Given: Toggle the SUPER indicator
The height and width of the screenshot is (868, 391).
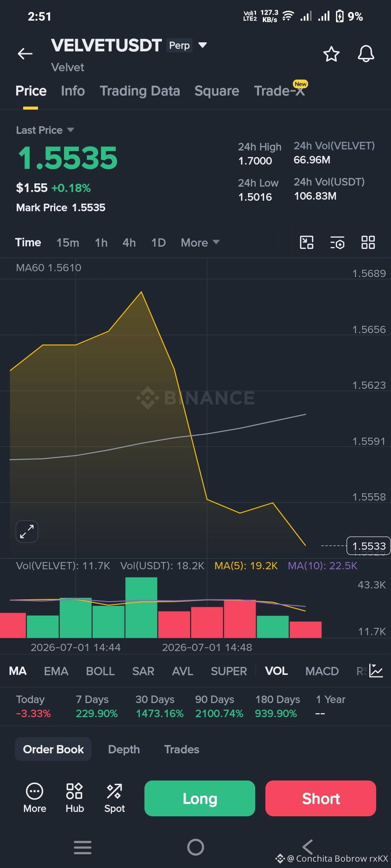Looking at the screenshot, I should pyautogui.click(x=229, y=671).
